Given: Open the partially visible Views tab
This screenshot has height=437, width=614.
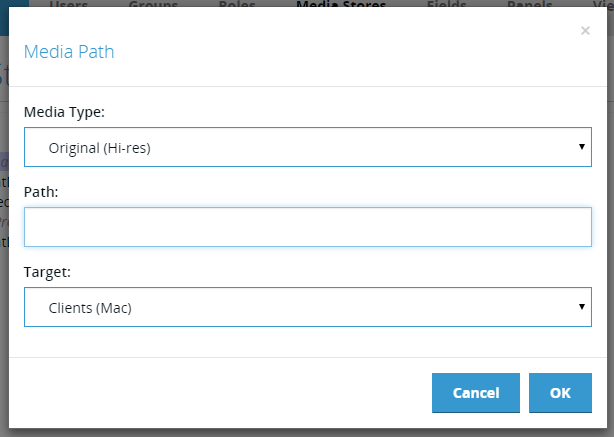Looking at the screenshot, I should point(603,4).
